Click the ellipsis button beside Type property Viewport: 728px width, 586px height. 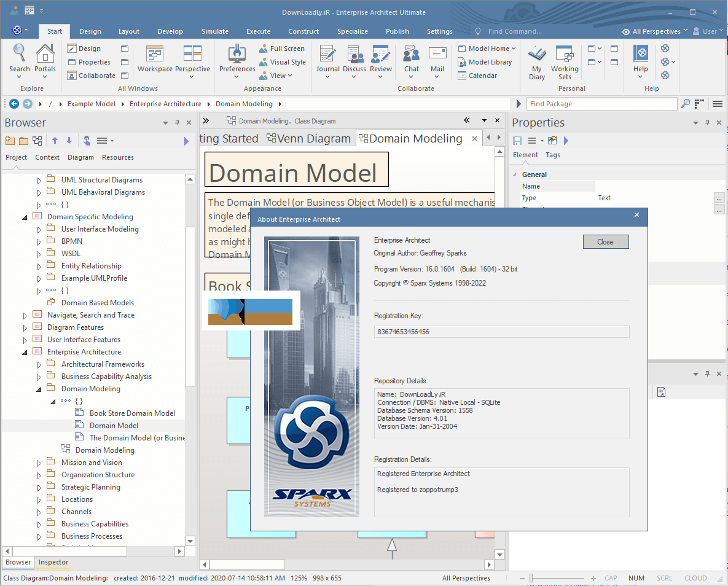coord(719,198)
